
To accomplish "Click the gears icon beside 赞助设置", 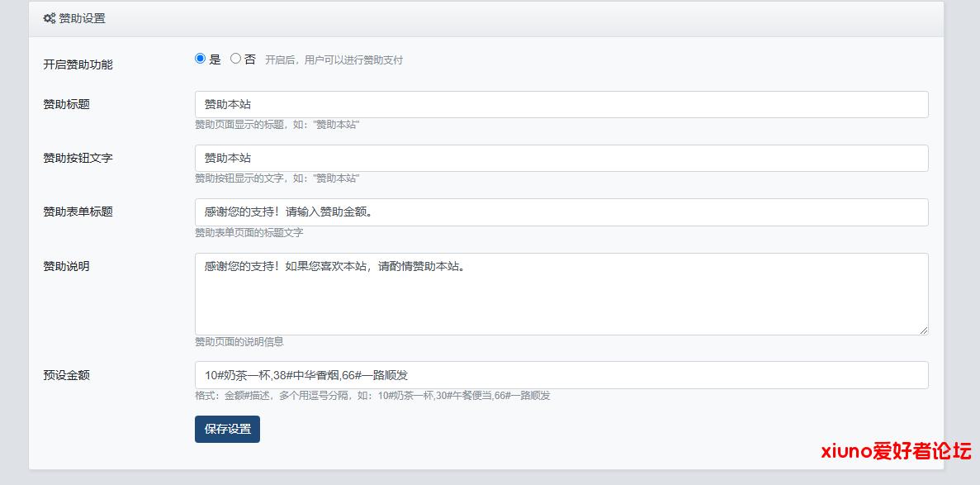I will [x=49, y=18].
